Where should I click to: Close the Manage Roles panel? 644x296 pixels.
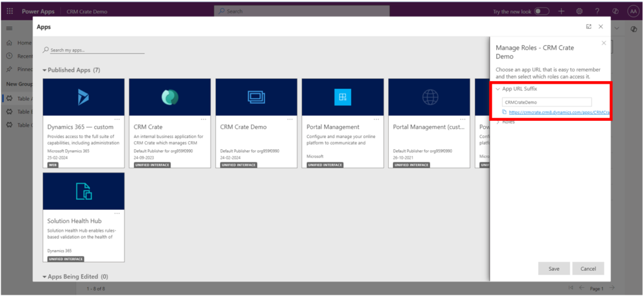pyautogui.click(x=603, y=43)
